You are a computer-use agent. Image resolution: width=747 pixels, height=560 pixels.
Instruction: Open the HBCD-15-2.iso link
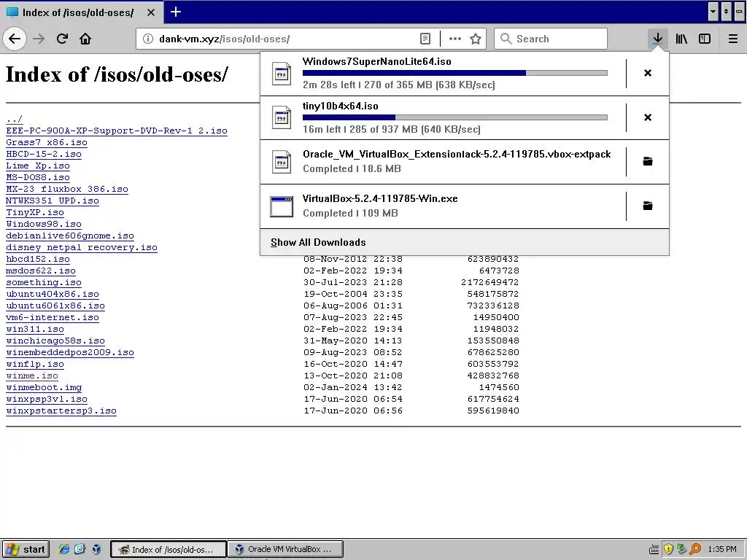(44, 154)
